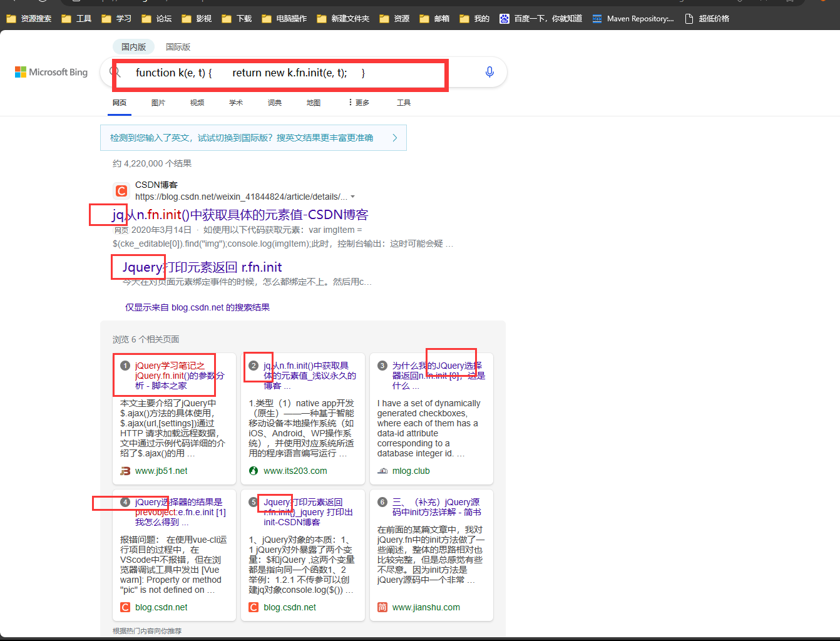Open the 下载 bookmark folder
The width and height of the screenshot is (840, 641).
(x=237, y=19)
